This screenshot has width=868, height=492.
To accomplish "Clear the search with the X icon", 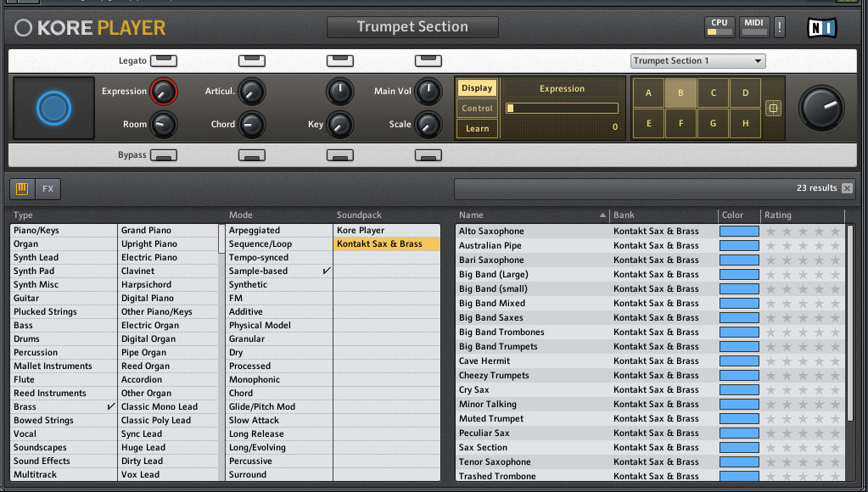I will tap(847, 188).
